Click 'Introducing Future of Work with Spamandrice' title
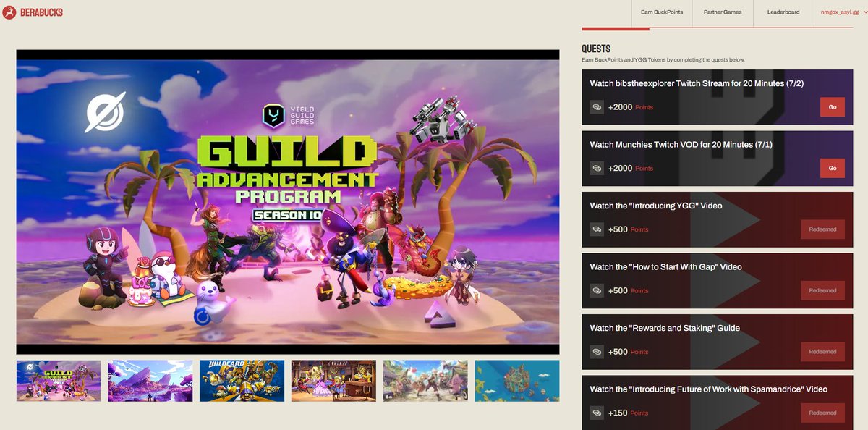868x430 pixels. (x=708, y=389)
